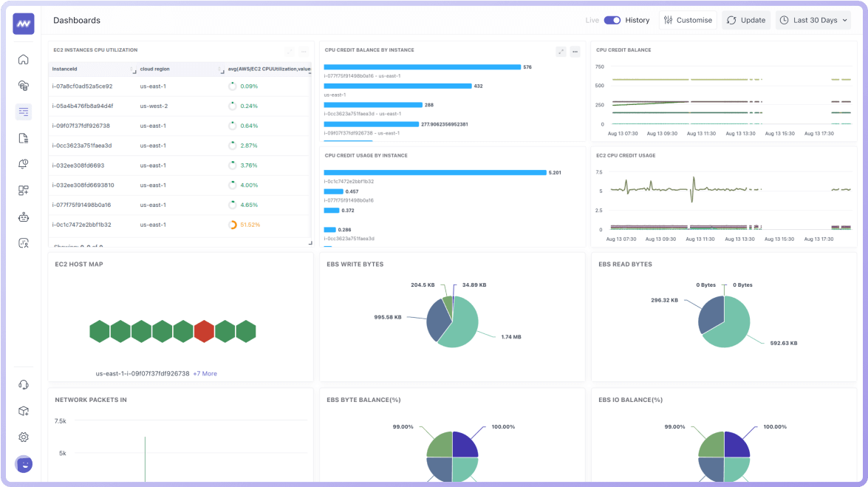
Task: Select instance row i-0cc3623a751faea3d in table
Action: (x=180, y=146)
